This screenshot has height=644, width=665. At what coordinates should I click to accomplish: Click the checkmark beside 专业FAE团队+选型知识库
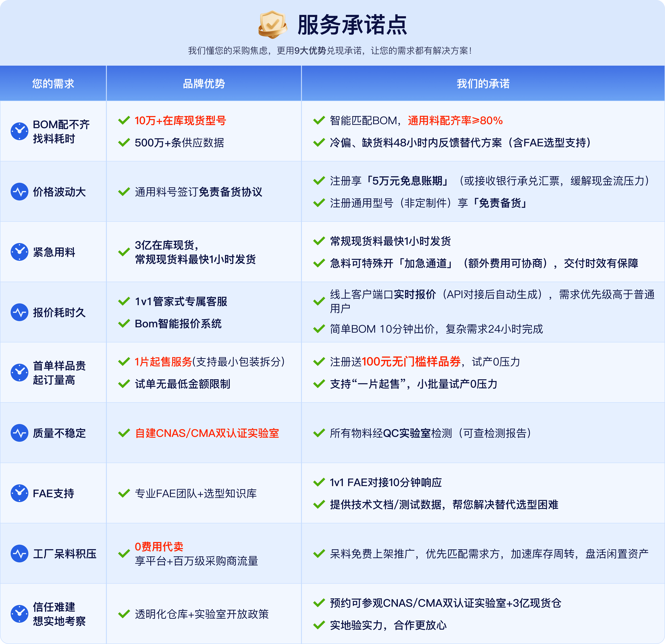(124, 493)
